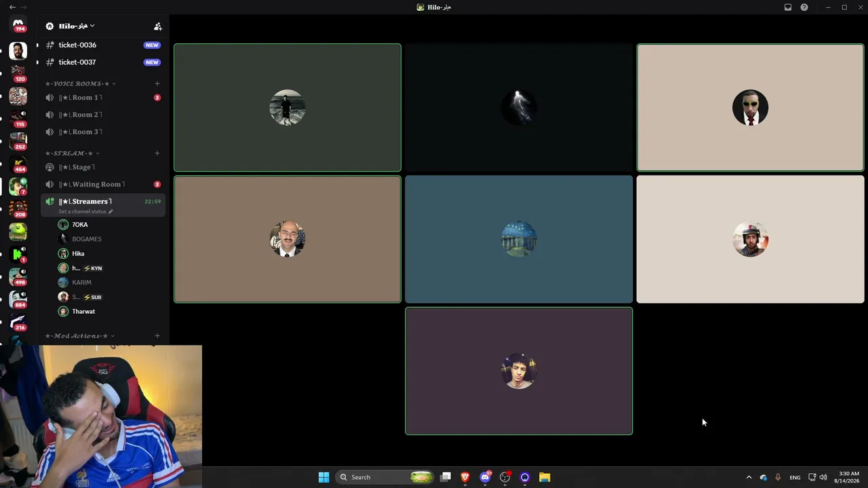Screen dimensions: 868x488
Task: Select user with SUII tag
Action: [x=108, y=297]
